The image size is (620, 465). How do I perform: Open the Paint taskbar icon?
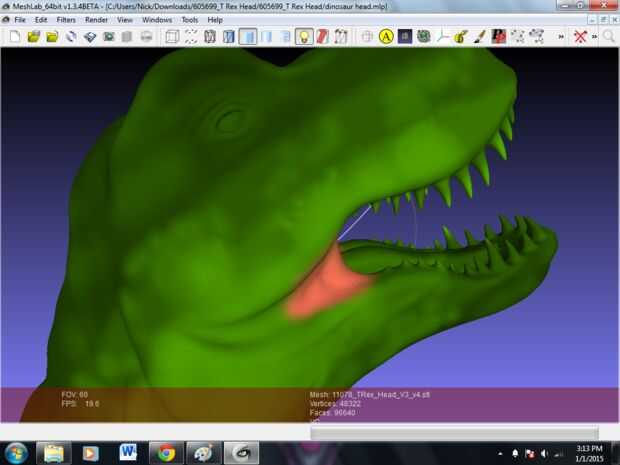[203, 453]
